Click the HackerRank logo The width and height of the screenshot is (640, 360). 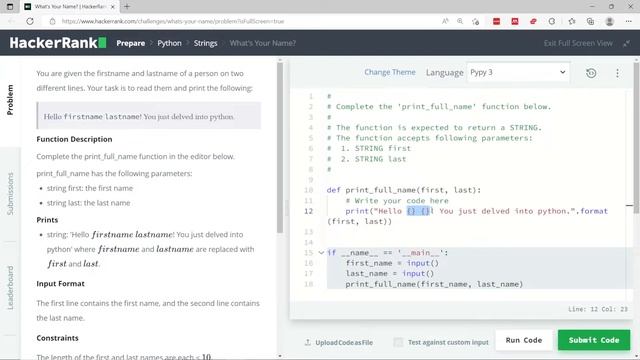[x=58, y=43]
